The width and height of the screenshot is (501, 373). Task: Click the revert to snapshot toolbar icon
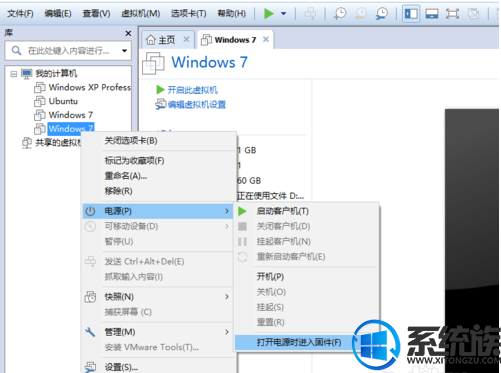click(361, 14)
